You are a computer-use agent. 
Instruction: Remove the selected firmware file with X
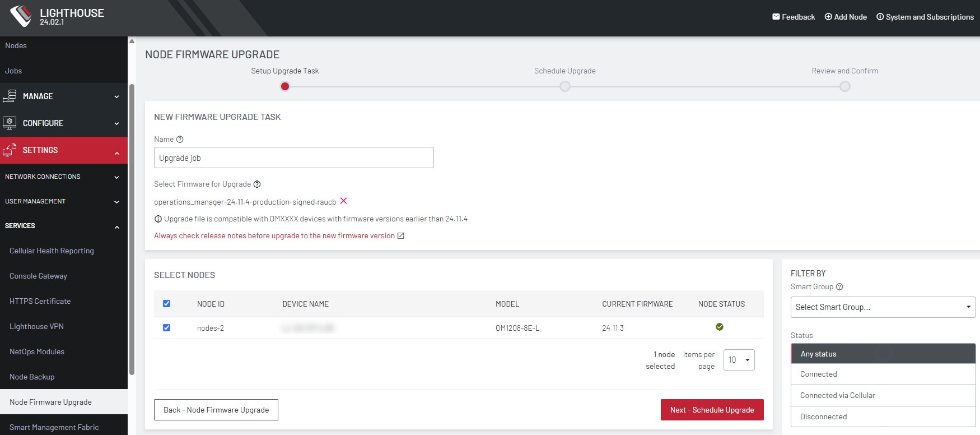(344, 201)
